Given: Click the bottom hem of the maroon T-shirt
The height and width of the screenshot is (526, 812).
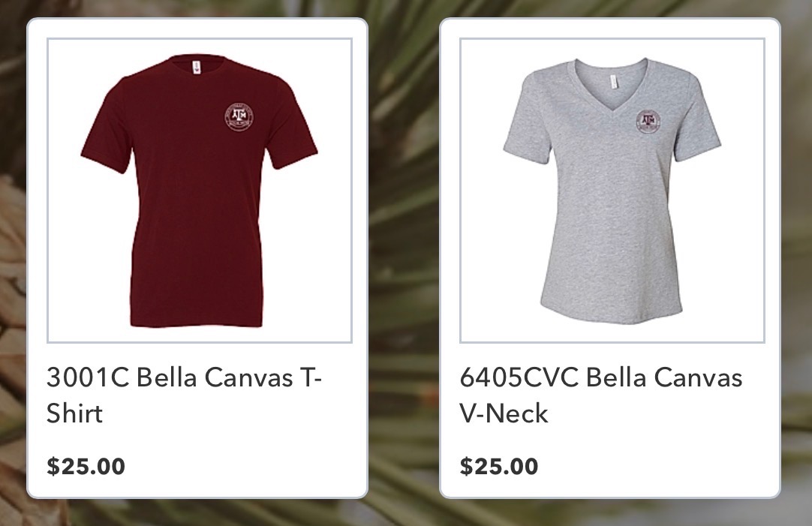Looking at the screenshot, I should pos(197,322).
